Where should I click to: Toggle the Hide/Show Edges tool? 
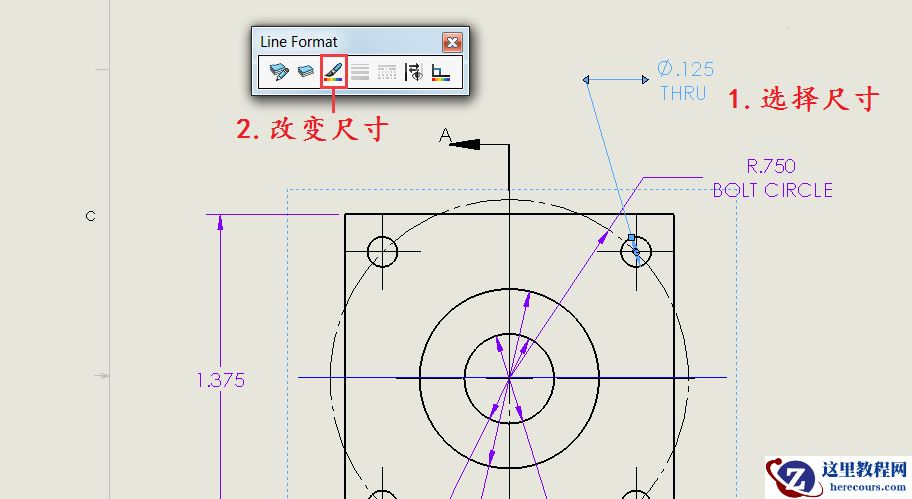click(414, 72)
